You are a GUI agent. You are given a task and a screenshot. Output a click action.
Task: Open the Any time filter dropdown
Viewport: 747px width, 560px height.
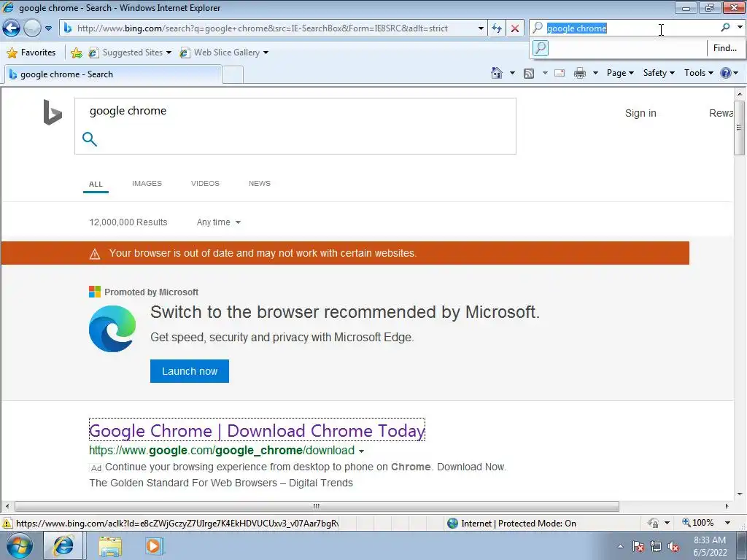[x=219, y=222]
